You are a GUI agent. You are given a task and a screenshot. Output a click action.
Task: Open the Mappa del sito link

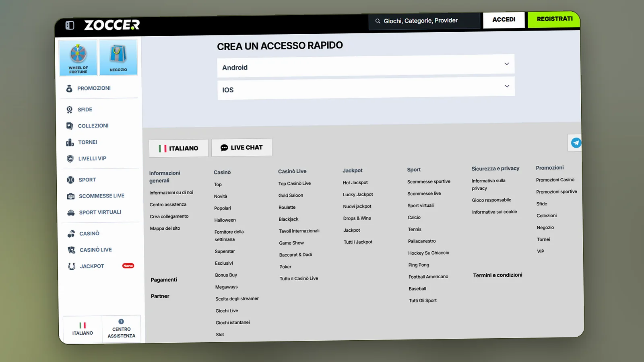[x=165, y=228]
